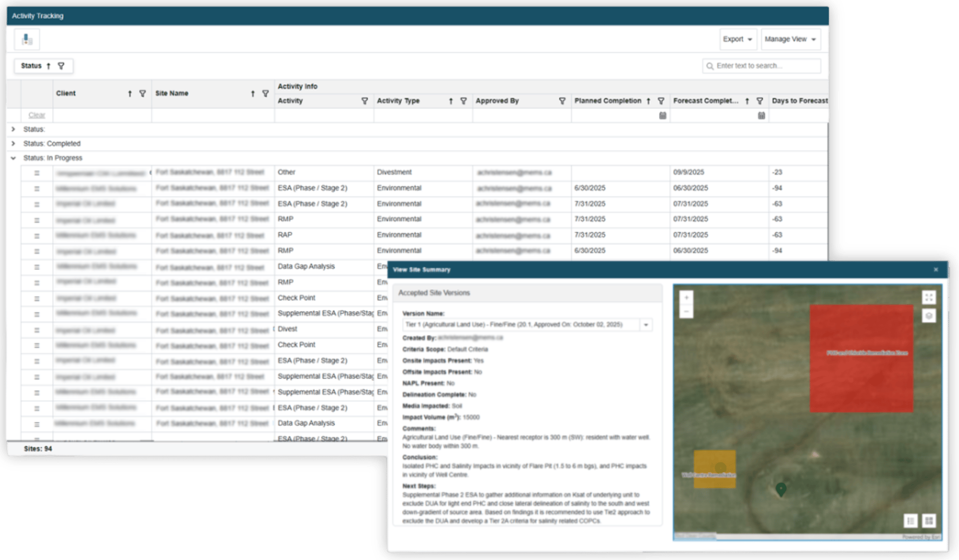Toggle ascending sort on the Activity Type column
959x560 pixels.
(451, 101)
